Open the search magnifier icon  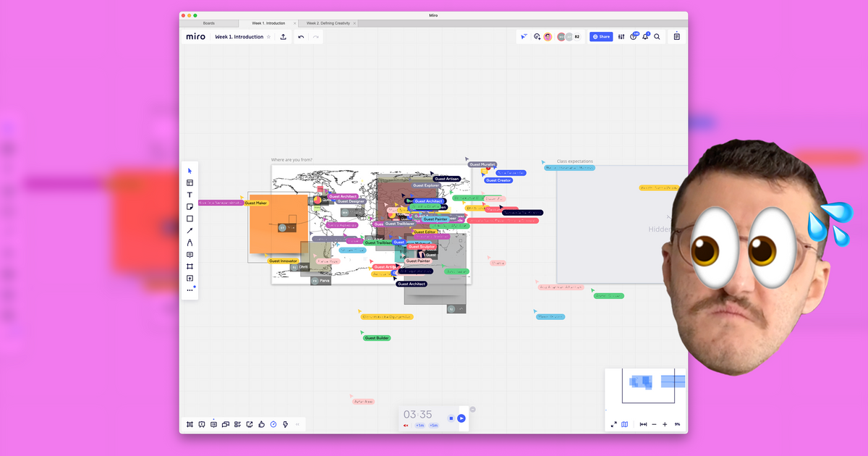pyautogui.click(x=657, y=37)
